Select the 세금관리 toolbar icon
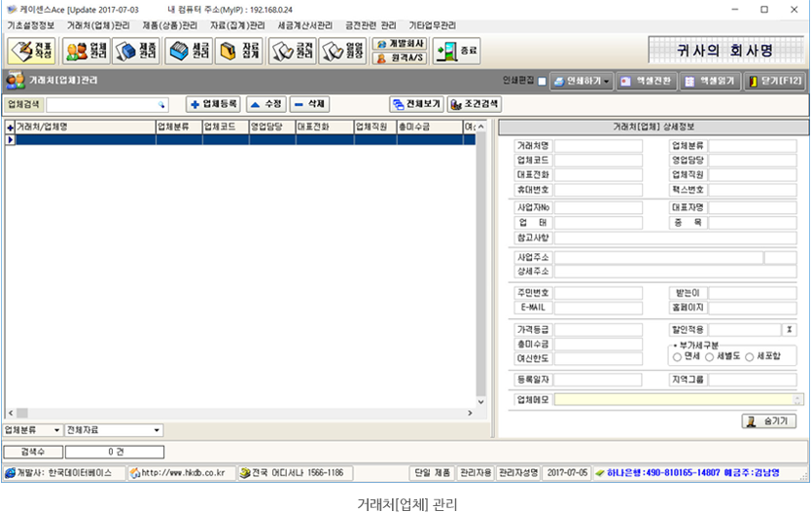812x512 pixels. point(189,52)
